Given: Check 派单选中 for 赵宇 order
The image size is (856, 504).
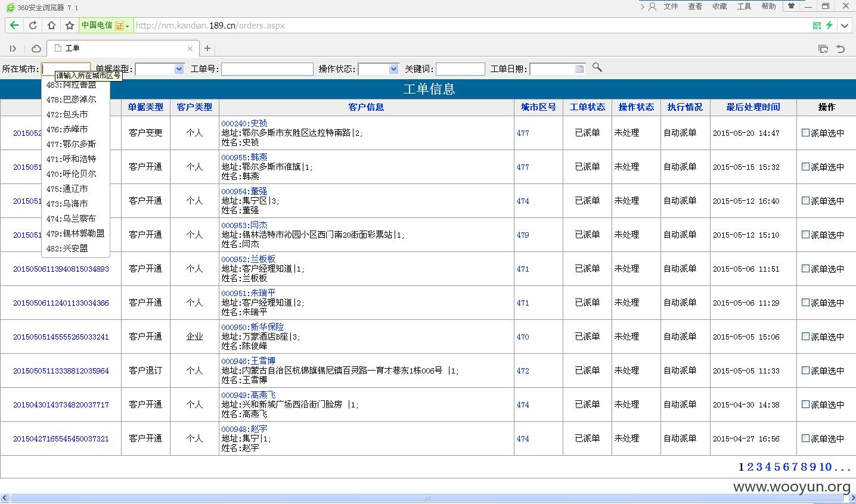Looking at the screenshot, I should click(805, 438).
